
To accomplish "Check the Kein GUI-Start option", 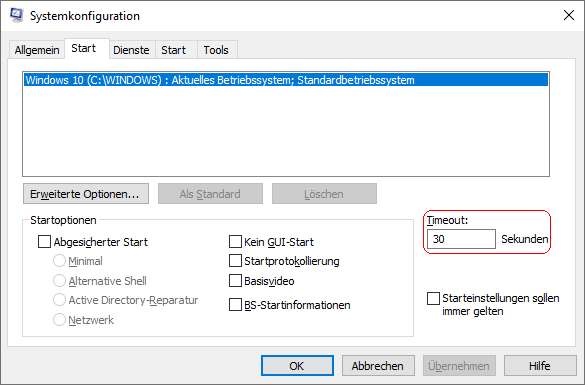I will [235, 242].
